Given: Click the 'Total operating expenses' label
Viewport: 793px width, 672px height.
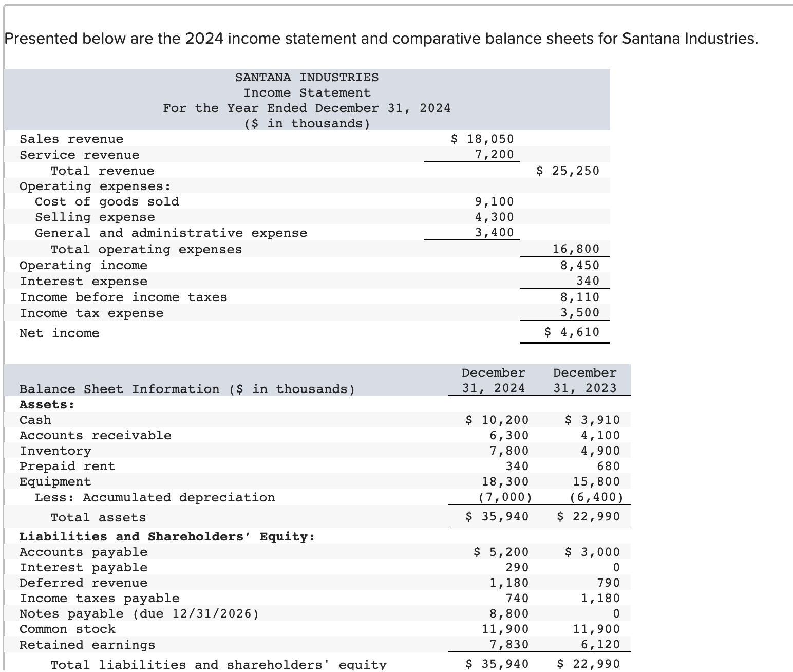Looking at the screenshot, I should tap(146, 250).
